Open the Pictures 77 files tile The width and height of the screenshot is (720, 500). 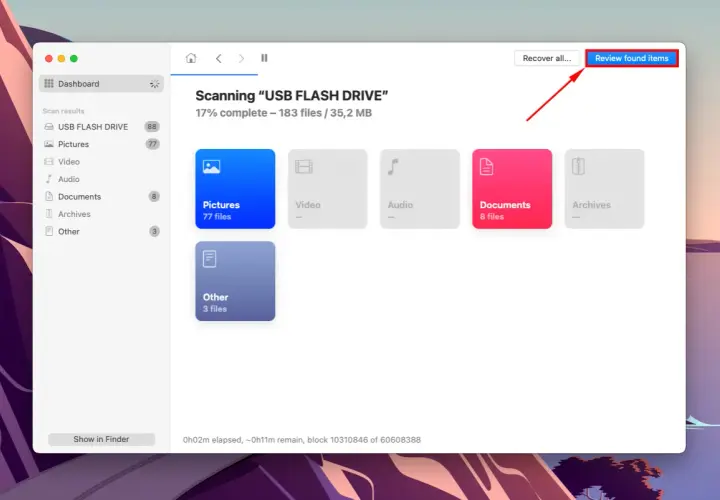(x=235, y=189)
